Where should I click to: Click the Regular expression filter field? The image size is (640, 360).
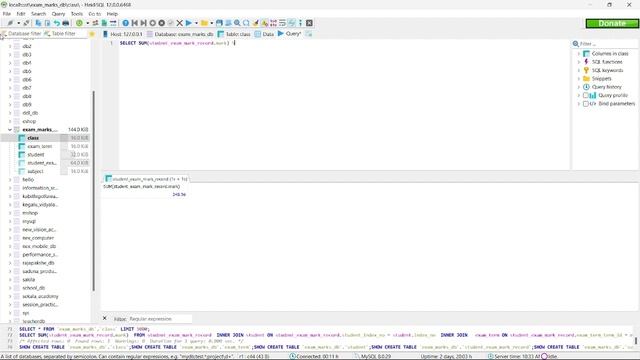[160, 319]
